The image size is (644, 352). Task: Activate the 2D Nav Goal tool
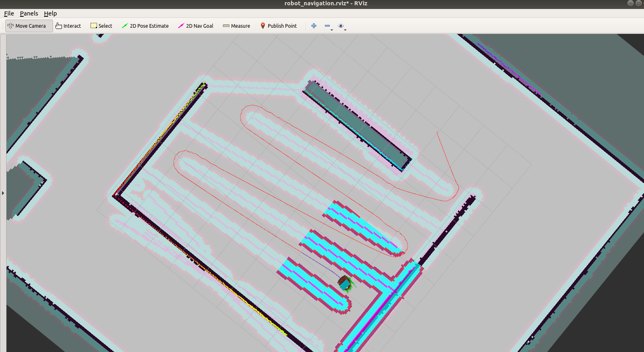[196, 26]
